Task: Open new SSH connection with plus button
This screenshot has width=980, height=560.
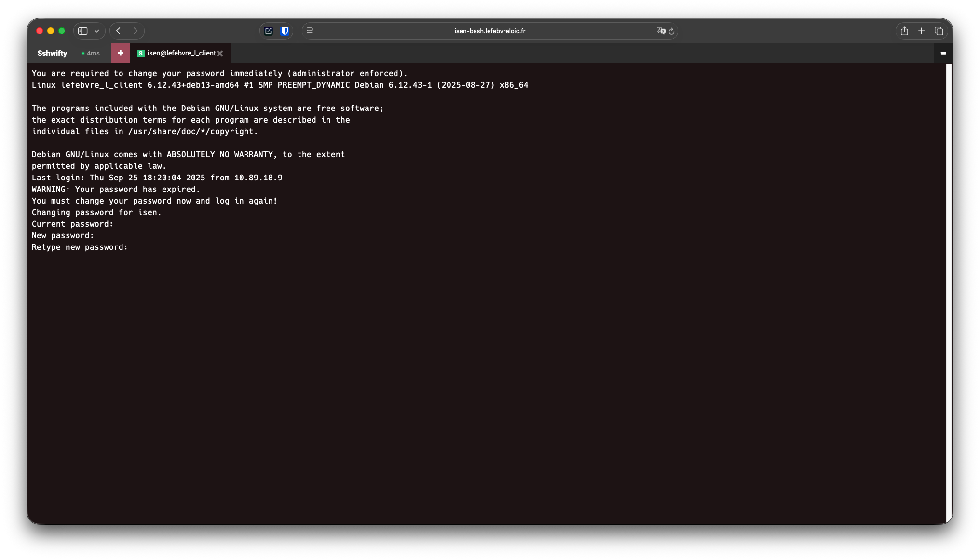Action: click(121, 53)
